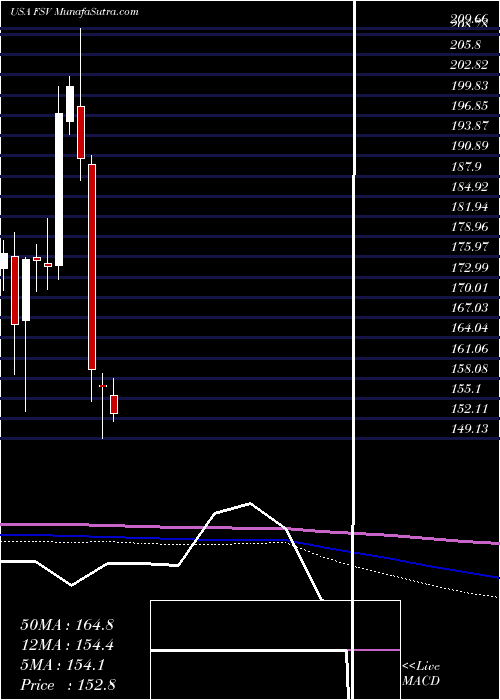
Task: Click the 181.94 price axis label
Action: tap(469, 207)
